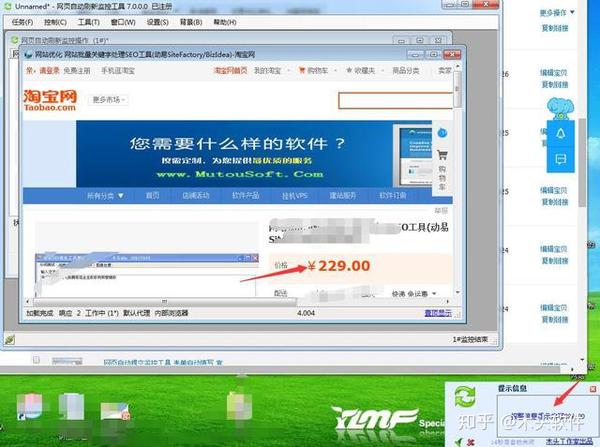Click the 加载完成 status text
This screenshot has height=447, width=600.
[x=40, y=313]
